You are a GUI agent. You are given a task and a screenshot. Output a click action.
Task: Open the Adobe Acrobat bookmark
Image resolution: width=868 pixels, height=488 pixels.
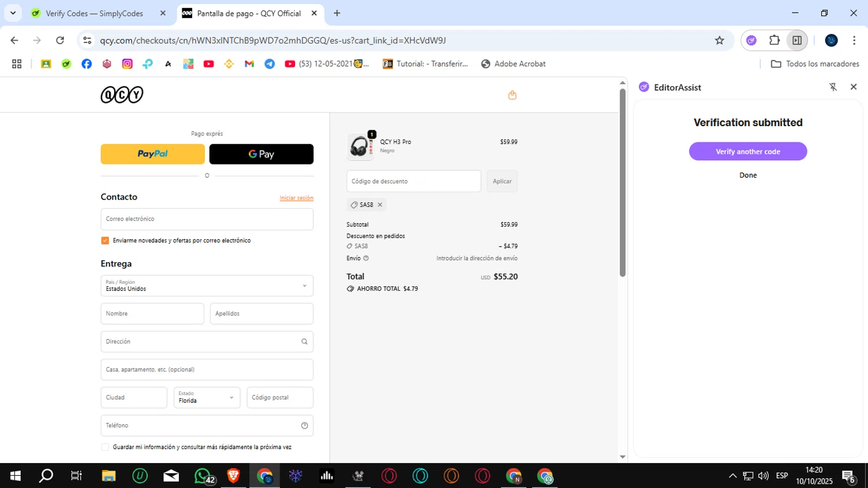coord(513,64)
